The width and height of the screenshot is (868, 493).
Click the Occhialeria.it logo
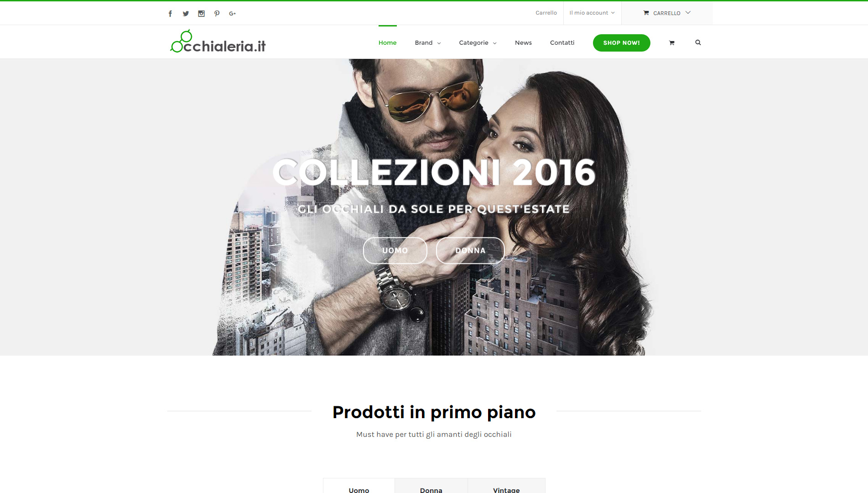coord(218,42)
